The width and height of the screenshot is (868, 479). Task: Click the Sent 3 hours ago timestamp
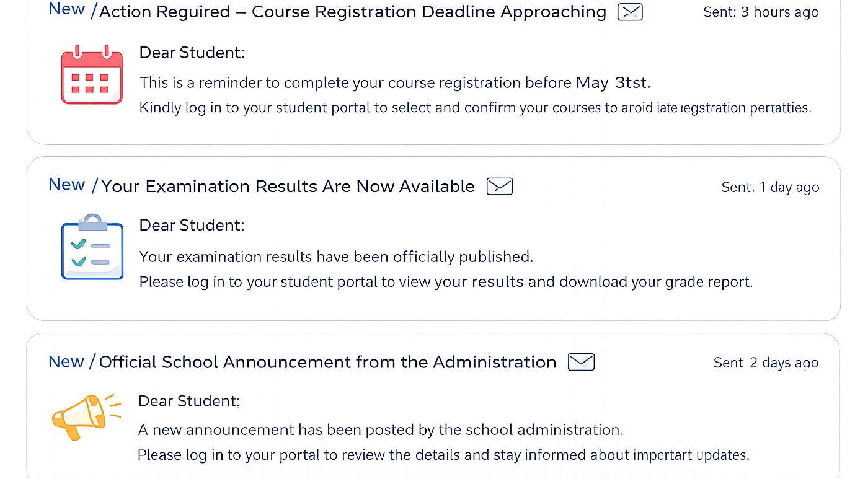[761, 12]
